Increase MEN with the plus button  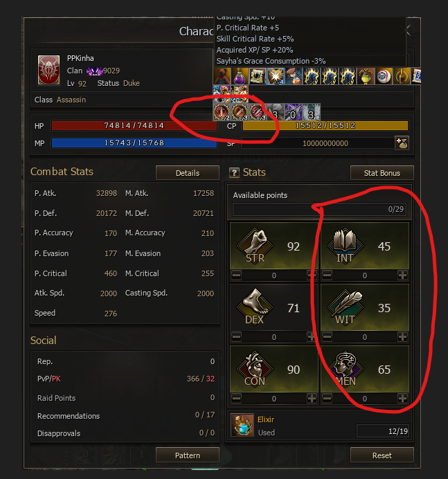click(402, 398)
